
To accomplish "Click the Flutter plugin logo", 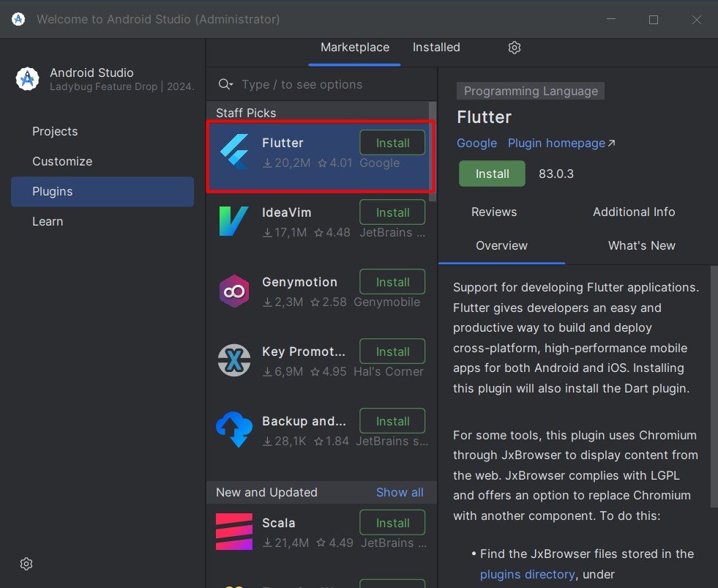I will coord(234,152).
